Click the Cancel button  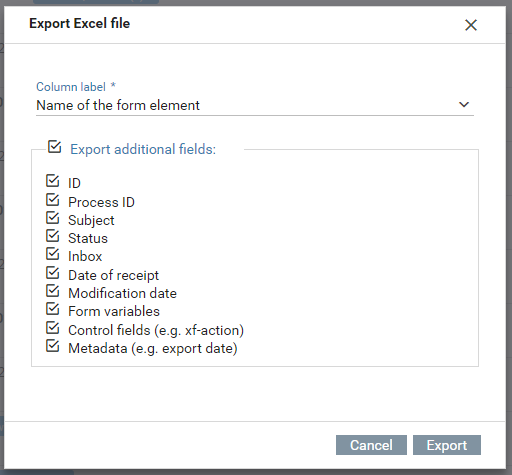371,445
